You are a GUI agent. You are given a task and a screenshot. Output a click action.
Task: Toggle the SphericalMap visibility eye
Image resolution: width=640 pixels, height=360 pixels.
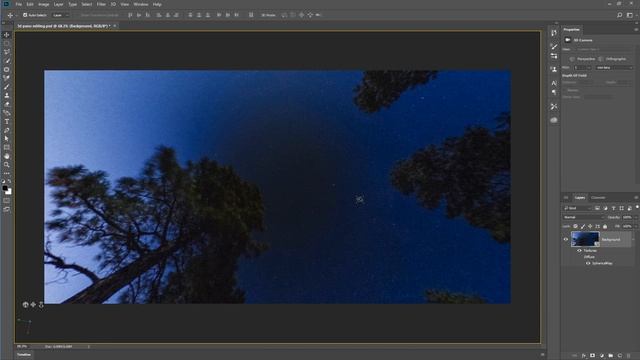pyautogui.click(x=588, y=263)
